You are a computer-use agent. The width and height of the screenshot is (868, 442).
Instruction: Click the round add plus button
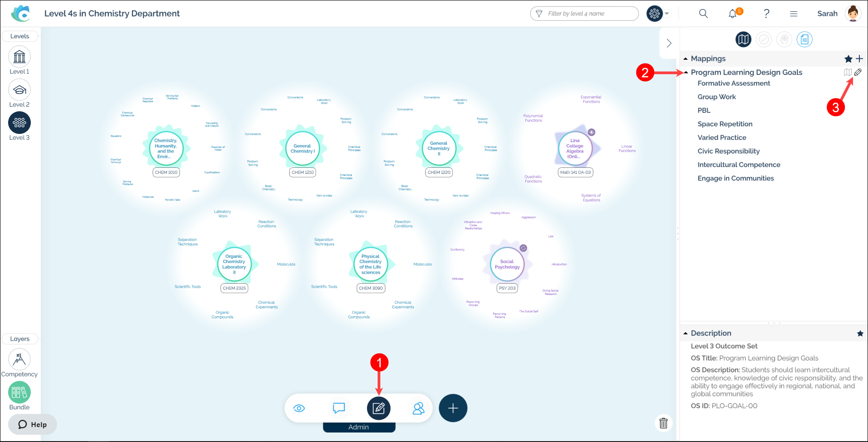click(x=453, y=408)
